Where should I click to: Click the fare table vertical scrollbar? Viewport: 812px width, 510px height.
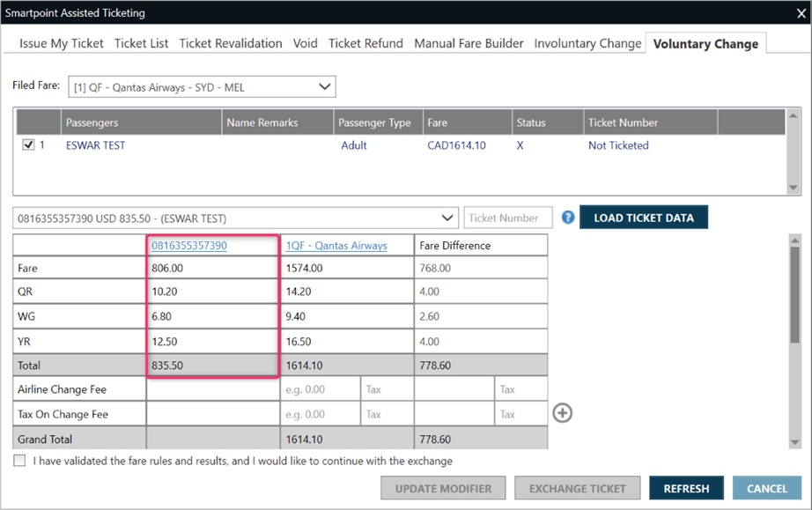point(794,299)
